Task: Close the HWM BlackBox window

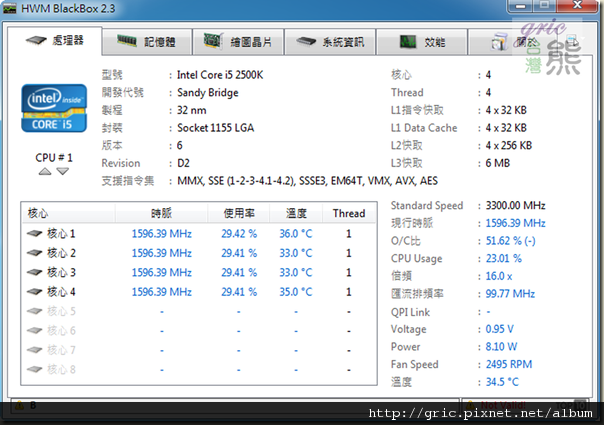Action: 578,5
